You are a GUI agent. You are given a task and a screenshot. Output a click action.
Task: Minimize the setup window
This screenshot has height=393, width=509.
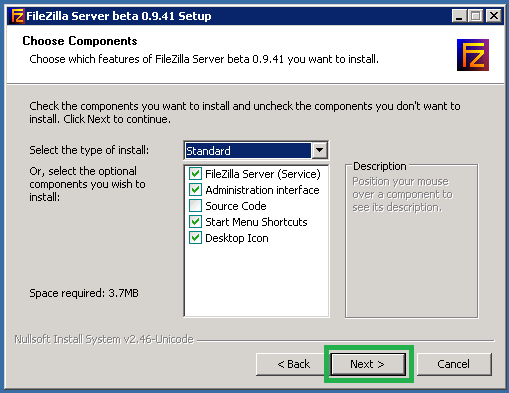point(459,16)
